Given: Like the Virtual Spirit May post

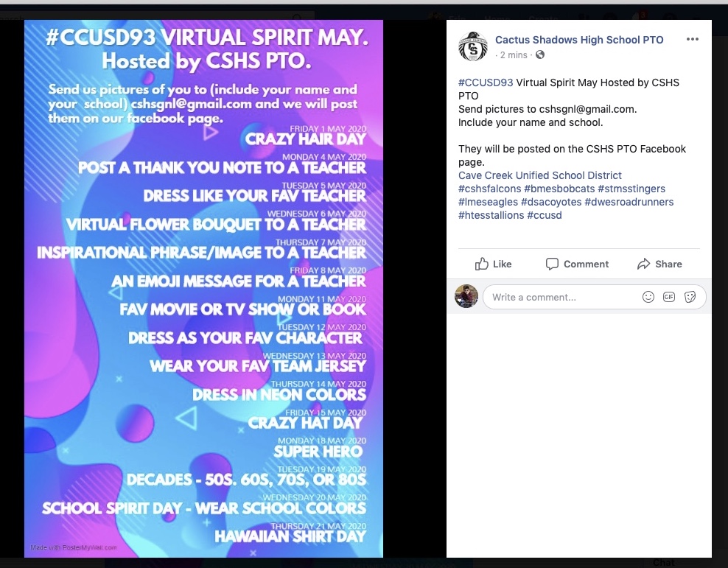Looking at the screenshot, I should coord(493,264).
